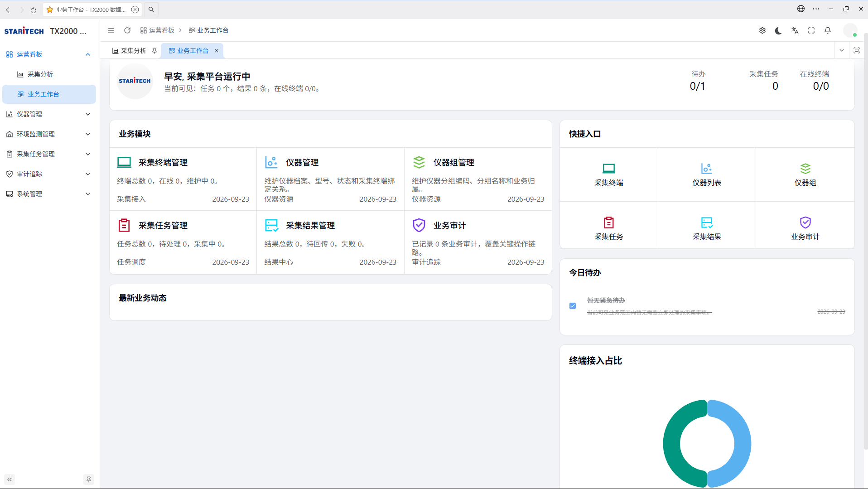The height and width of the screenshot is (489, 868).
Task: Open the 采集终端管理 module card
Action: point(183,179)
